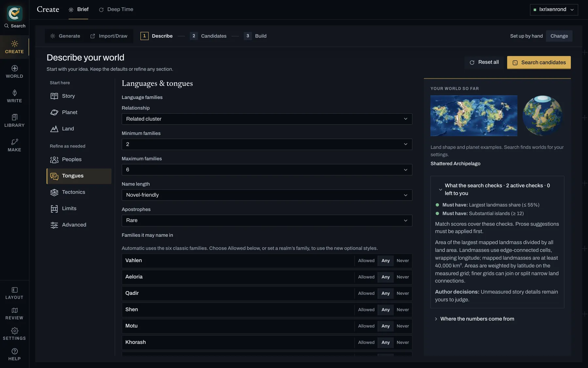The image size is (588, 368).
Task: Switch to the Brief tab
Action: tap(78, 9)
